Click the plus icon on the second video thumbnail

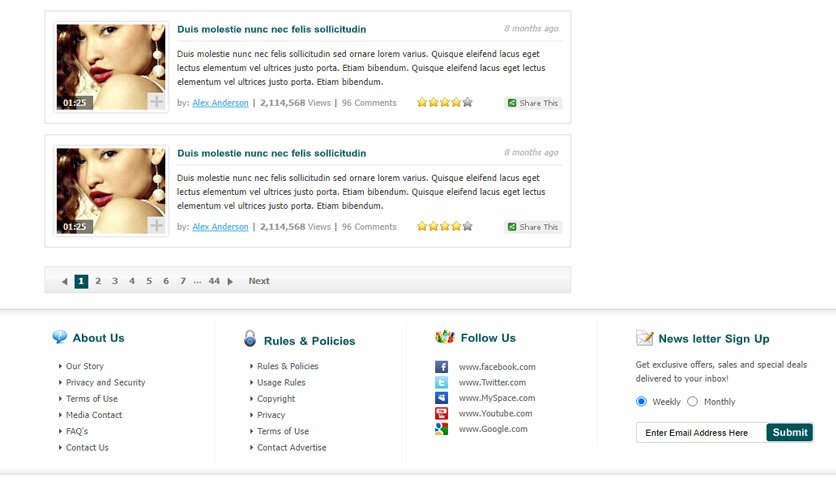point(156,225)
